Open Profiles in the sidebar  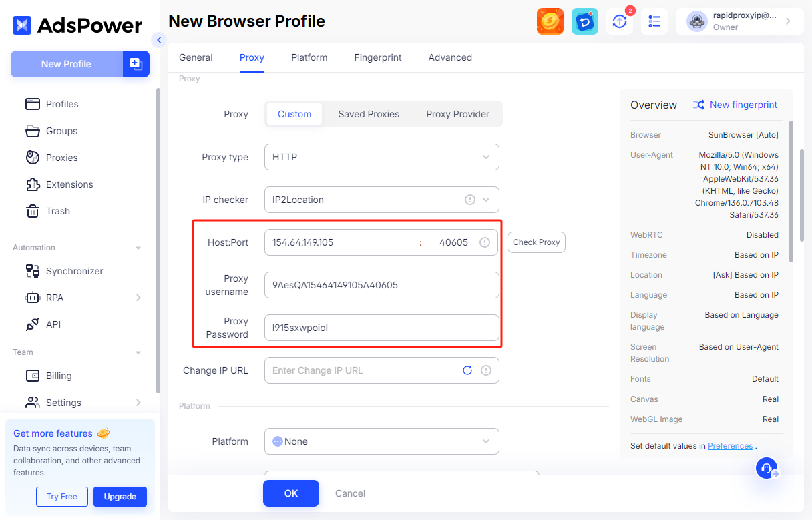(x=62, y=104)
